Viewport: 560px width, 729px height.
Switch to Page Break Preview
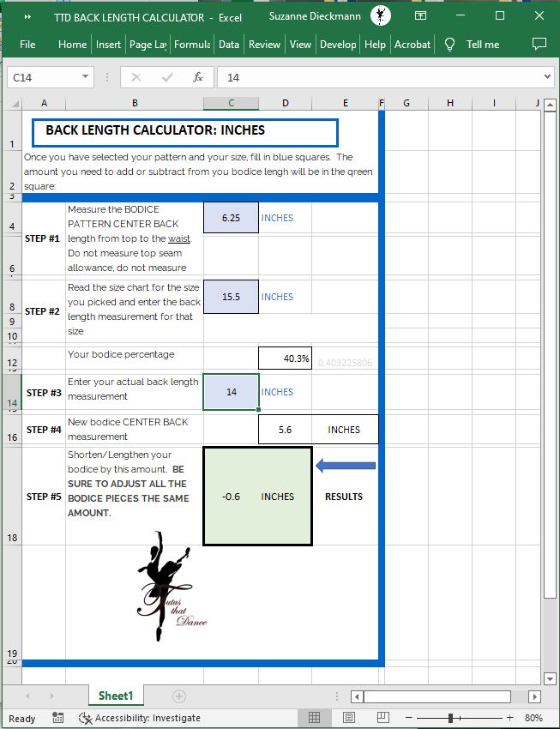point(382,718)
